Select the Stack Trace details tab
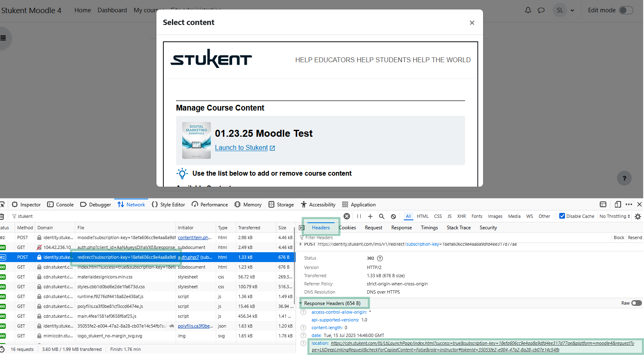 459,228
